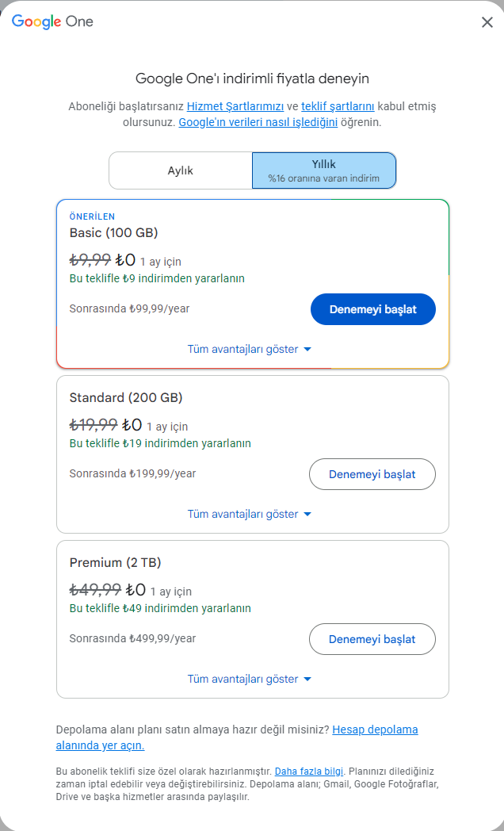
Task: Start trial for Basic 100 GB plan
Action: [372, 309]
